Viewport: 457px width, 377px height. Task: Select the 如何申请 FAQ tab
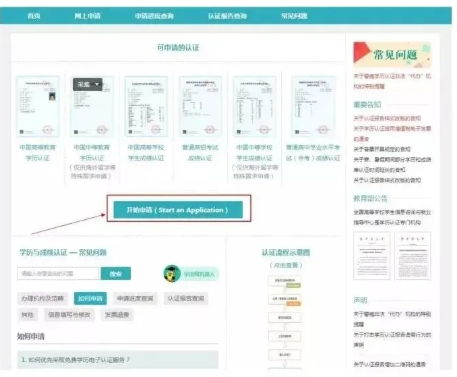90,298
